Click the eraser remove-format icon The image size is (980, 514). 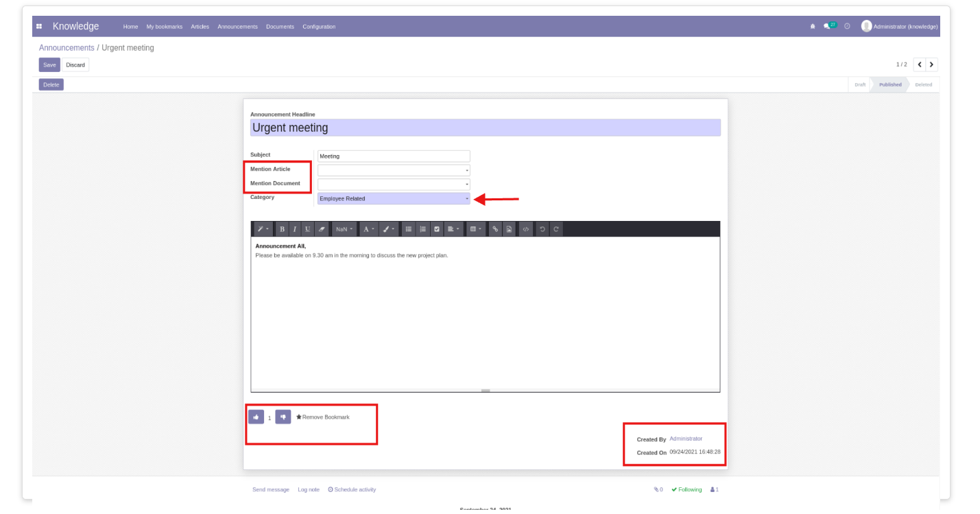coord(321,229)
